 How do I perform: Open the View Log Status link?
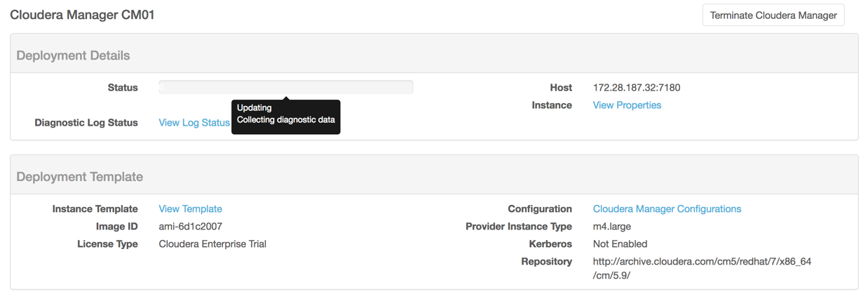[x=194, y=123]
